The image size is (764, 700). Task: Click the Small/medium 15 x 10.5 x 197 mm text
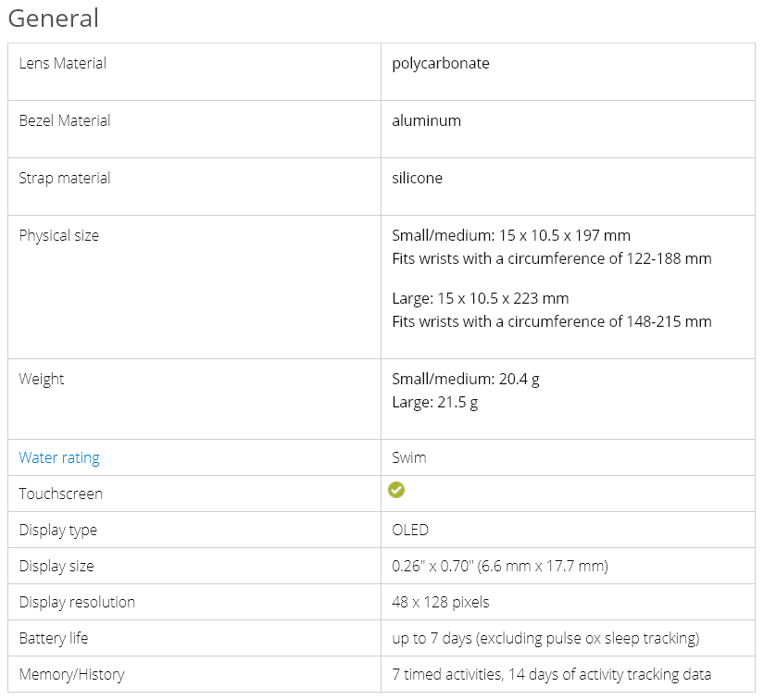pos(511,235)
